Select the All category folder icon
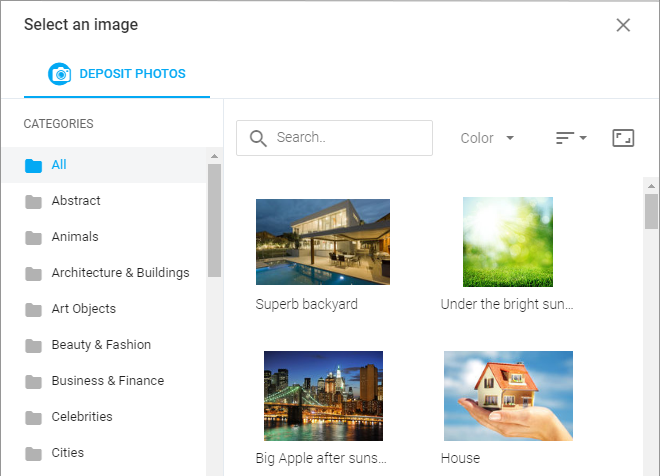 (33, 165)
